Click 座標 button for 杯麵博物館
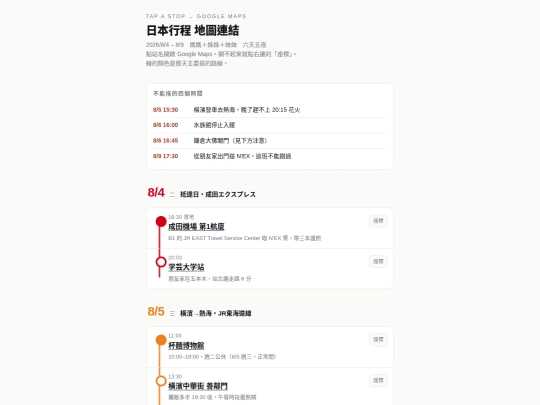 coord(378,340)
